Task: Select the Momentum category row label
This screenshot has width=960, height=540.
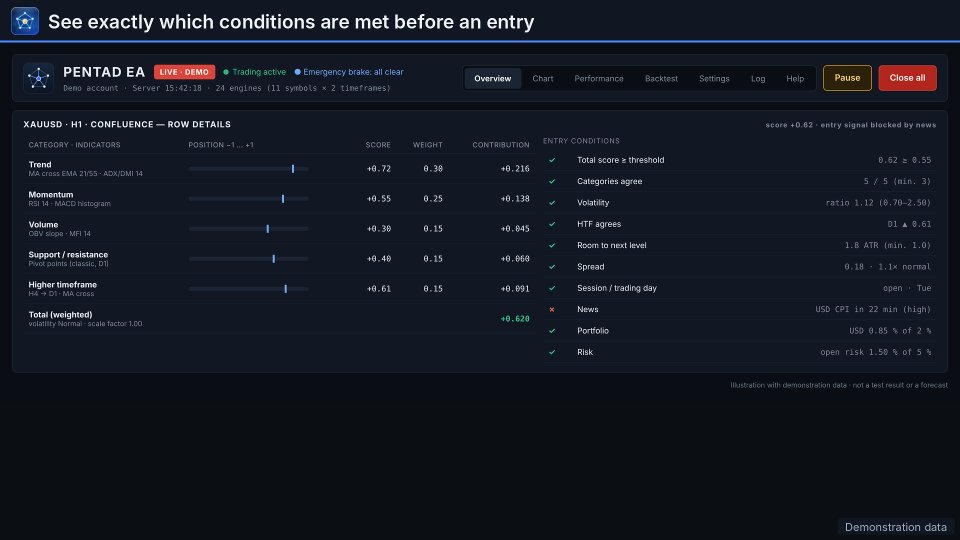Action: 51,195
